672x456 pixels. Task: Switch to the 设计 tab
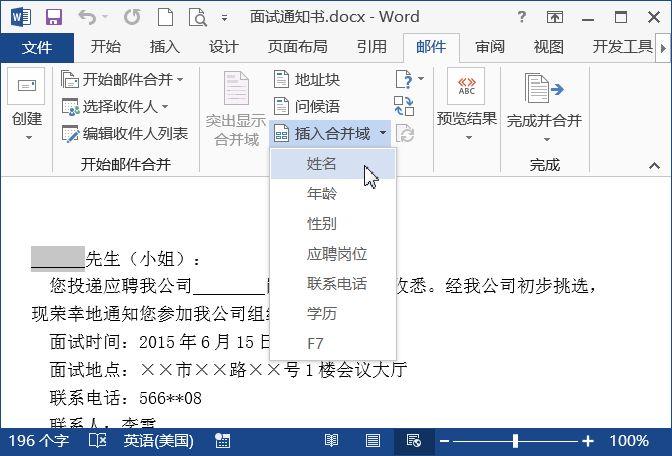(x=223, y=47)
